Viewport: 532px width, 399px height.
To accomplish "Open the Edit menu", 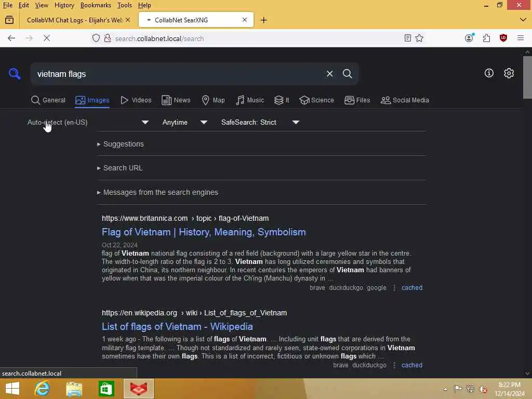I will [x=23, y=5].
